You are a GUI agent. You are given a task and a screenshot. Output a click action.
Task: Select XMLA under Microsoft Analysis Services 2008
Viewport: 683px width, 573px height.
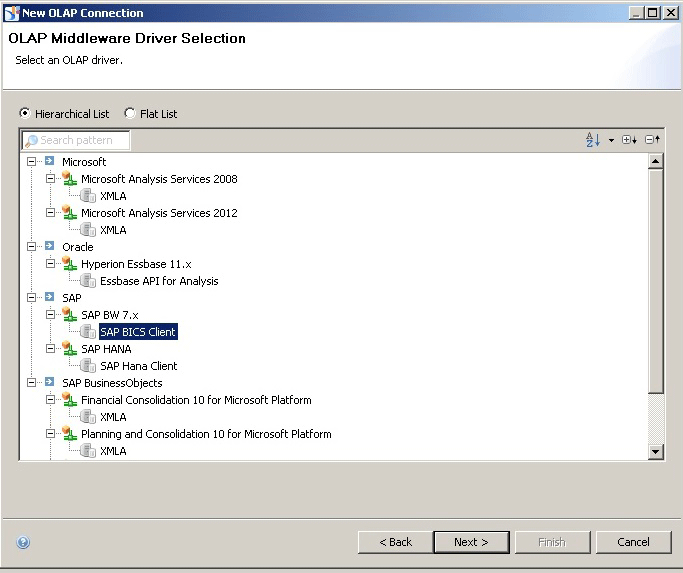pos(113,196)
